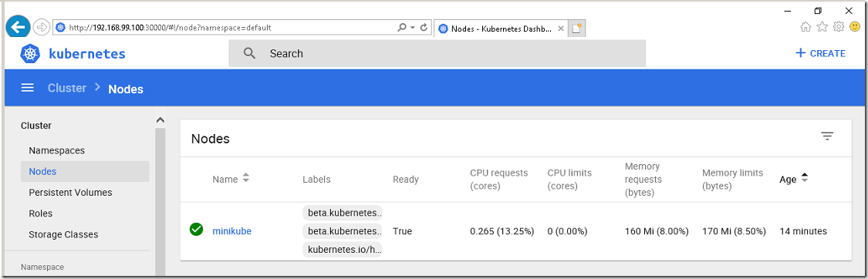Click the browser forward arrow button
Screen dimensions: 868x279
pyautogui.click(x=42, y=26)
